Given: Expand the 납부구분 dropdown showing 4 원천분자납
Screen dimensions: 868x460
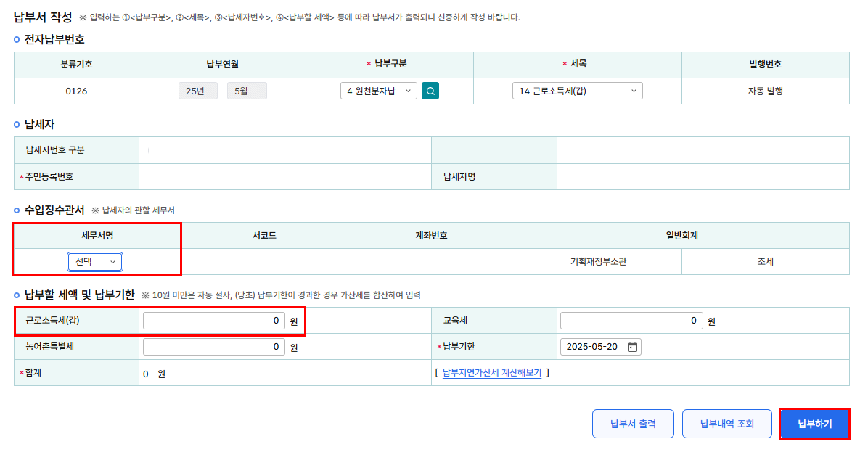Looking at the screenshot, I should (x=378, y=91).
